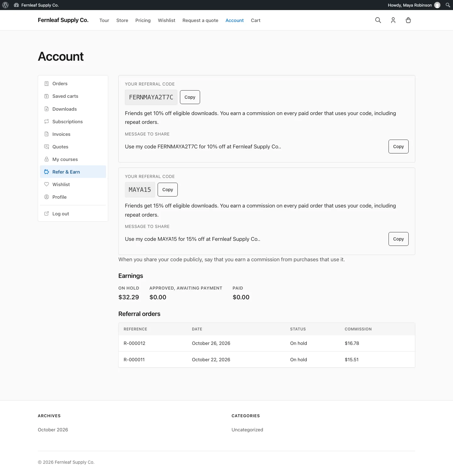Open the October 2026 archive link
The image size is (453, 476).
53,430
